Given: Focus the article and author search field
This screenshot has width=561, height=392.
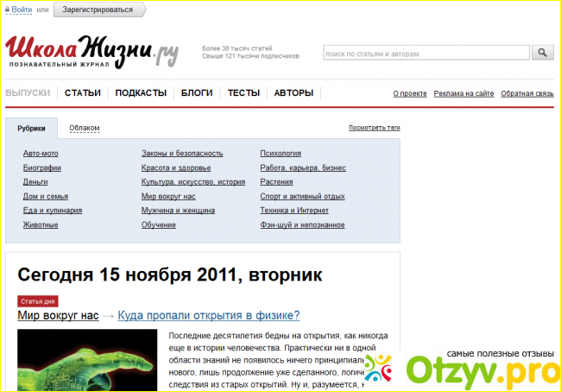Looking at the screenshot, I should [x=426, y=54].
